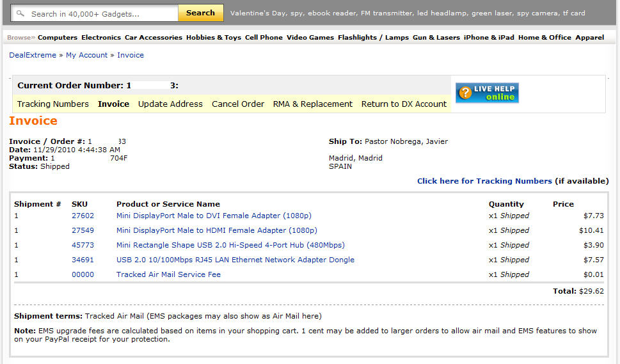Click the Total: $29.62 text
This screenshot has height=364, width=620.
tap(578, 291)
